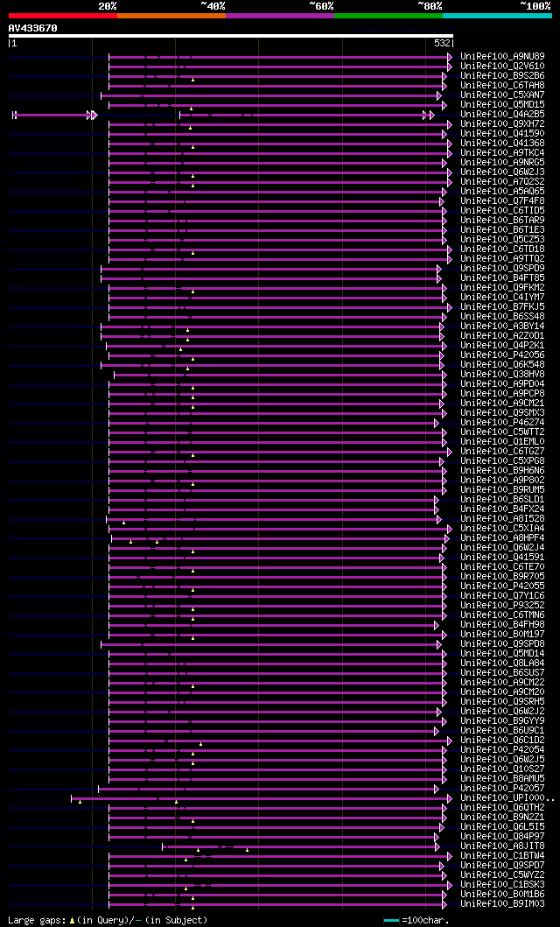Click the query name AV433670
Viewport: 560px width, 927px height.
pos(32,28)
